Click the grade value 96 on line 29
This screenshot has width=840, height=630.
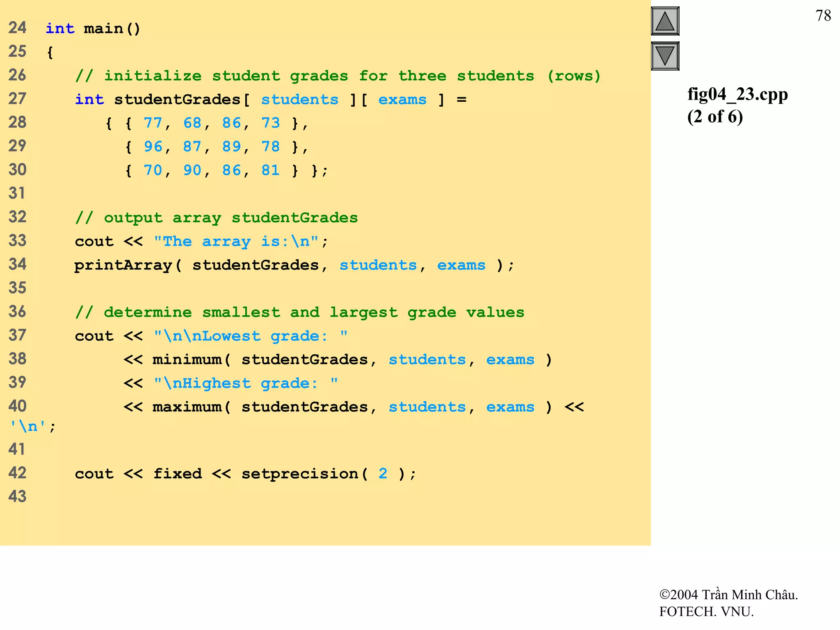click(x=153, y=146)
